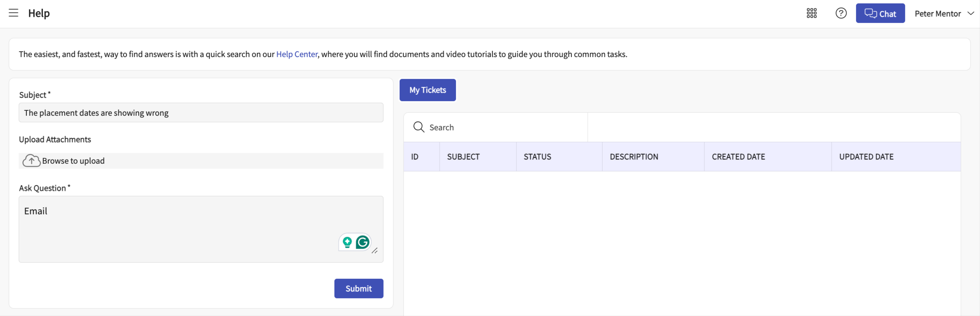Open the hamburger navigation menu
This screenshot has height=316, width=980.
click(x=13, y=13)
